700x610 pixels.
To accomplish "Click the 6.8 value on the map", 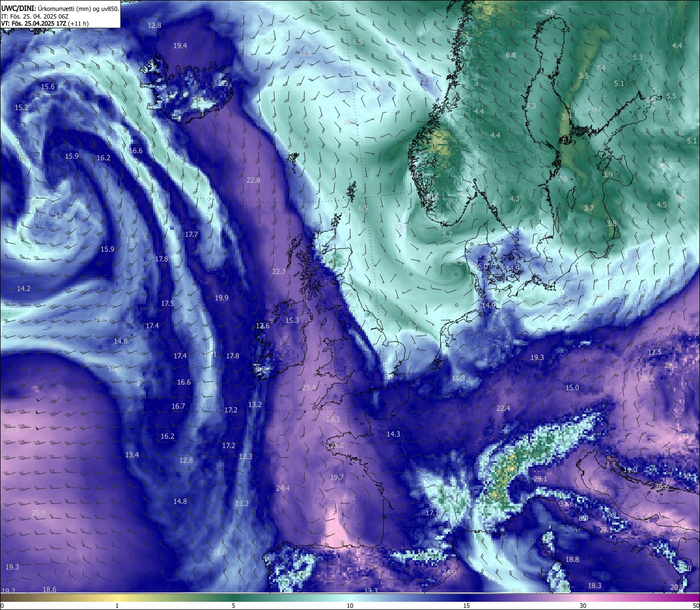I will pyautogui.click(x=511, y=55).
